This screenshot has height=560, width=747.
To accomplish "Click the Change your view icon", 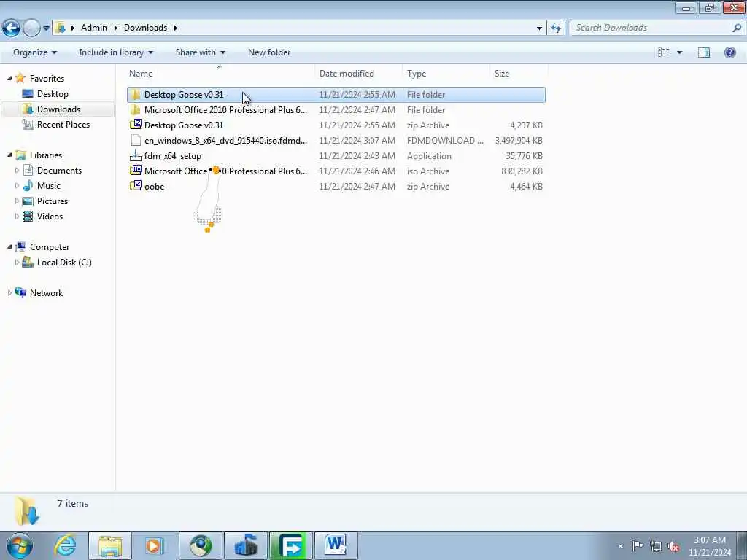I will [x=664, y=52].
